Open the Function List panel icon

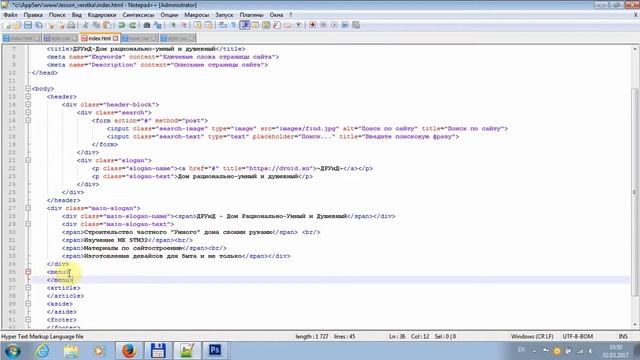[277, 25]
